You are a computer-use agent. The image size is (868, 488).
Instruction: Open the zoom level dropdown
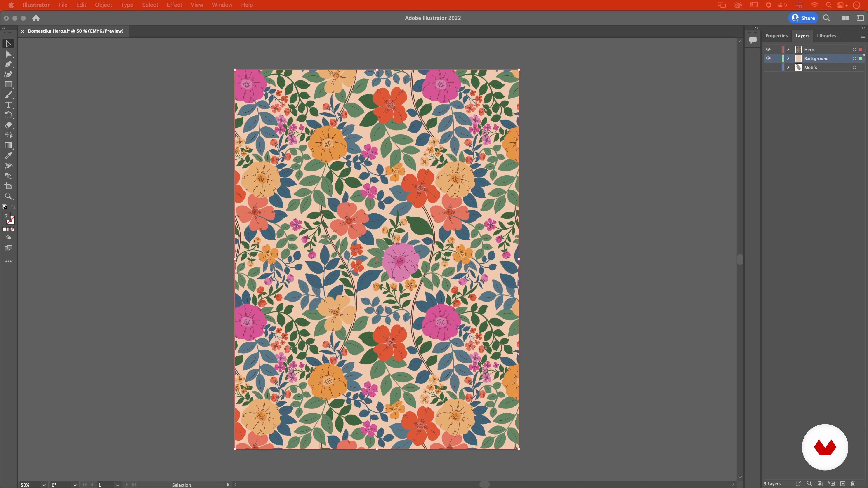(x=44, y=485)
